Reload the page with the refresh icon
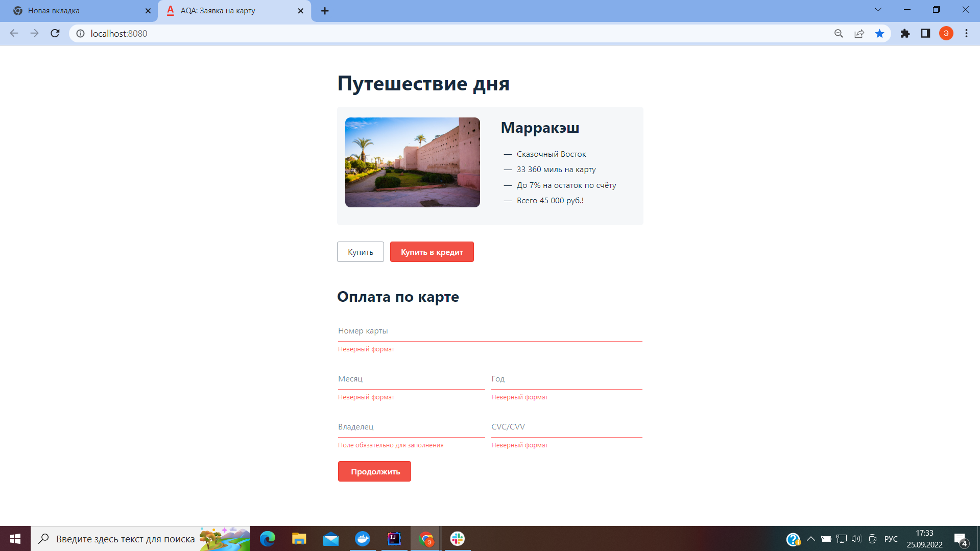The image size is (980, 551). [x=55, y=33]
